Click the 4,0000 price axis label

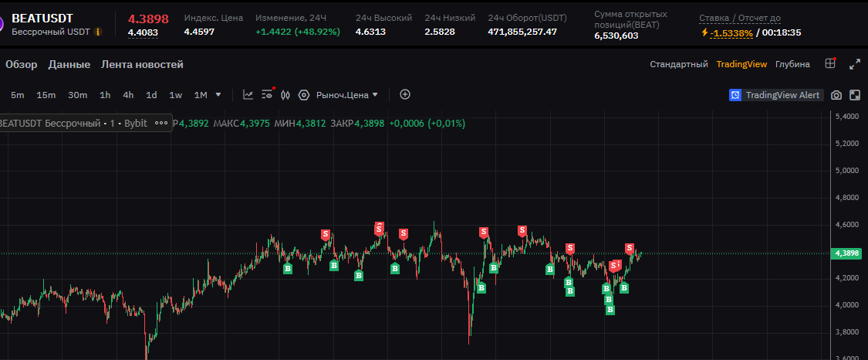tap(846, 305)
